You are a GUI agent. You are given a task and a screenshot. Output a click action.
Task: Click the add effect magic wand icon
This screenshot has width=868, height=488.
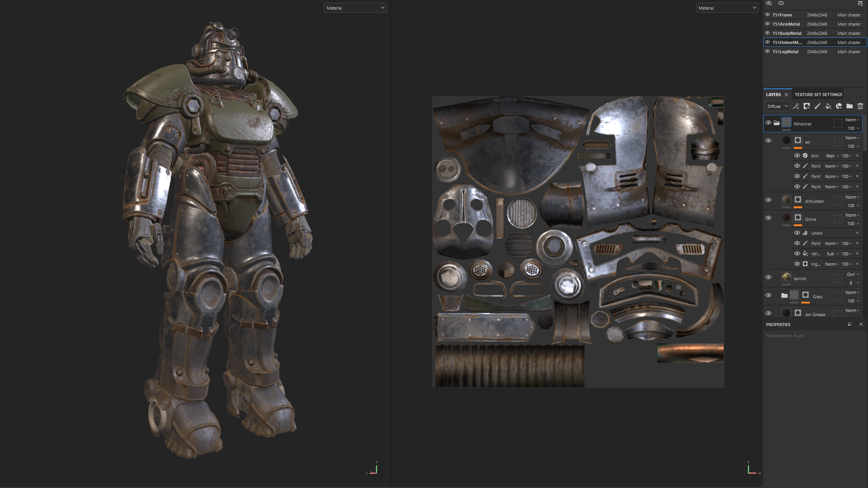pyautogui.click(x=796, y=106)
